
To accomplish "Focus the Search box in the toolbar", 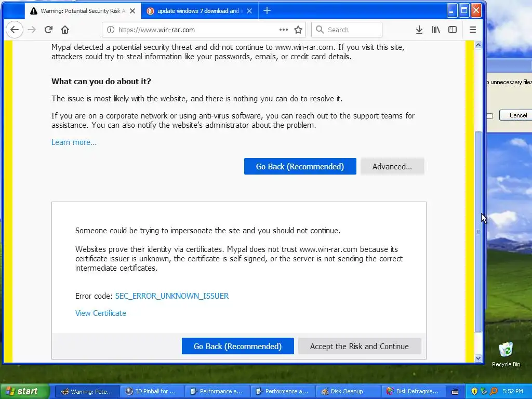I will pos(347,30).
